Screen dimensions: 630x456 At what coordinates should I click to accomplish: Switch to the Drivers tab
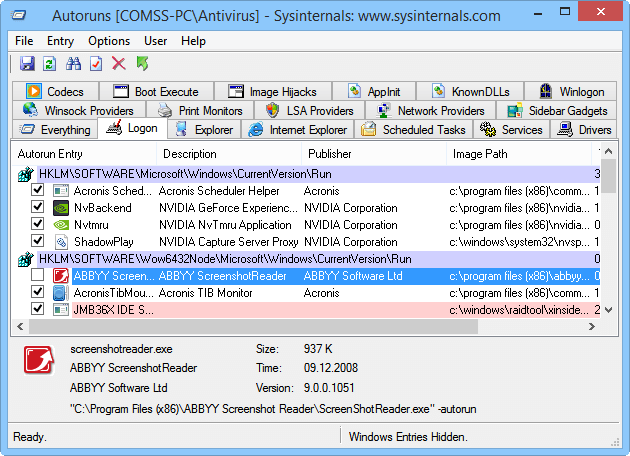point(583,130)
